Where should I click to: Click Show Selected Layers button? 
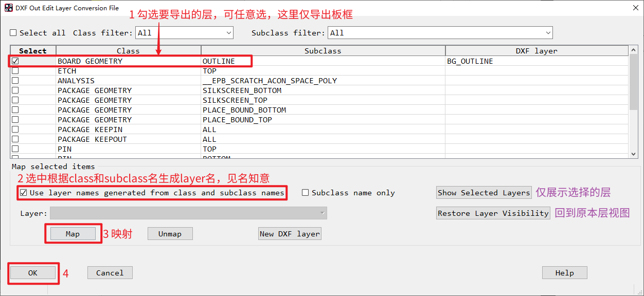click(x=484, y=193)
